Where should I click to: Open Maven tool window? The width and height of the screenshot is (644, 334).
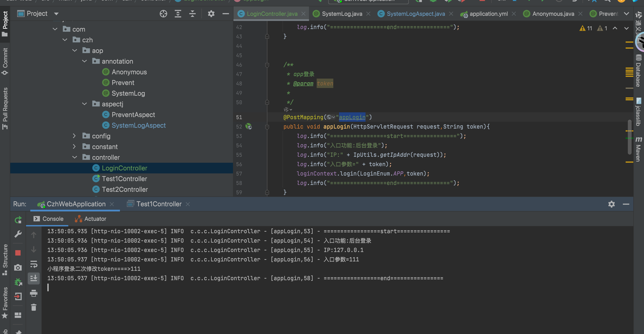coord(638,149)
